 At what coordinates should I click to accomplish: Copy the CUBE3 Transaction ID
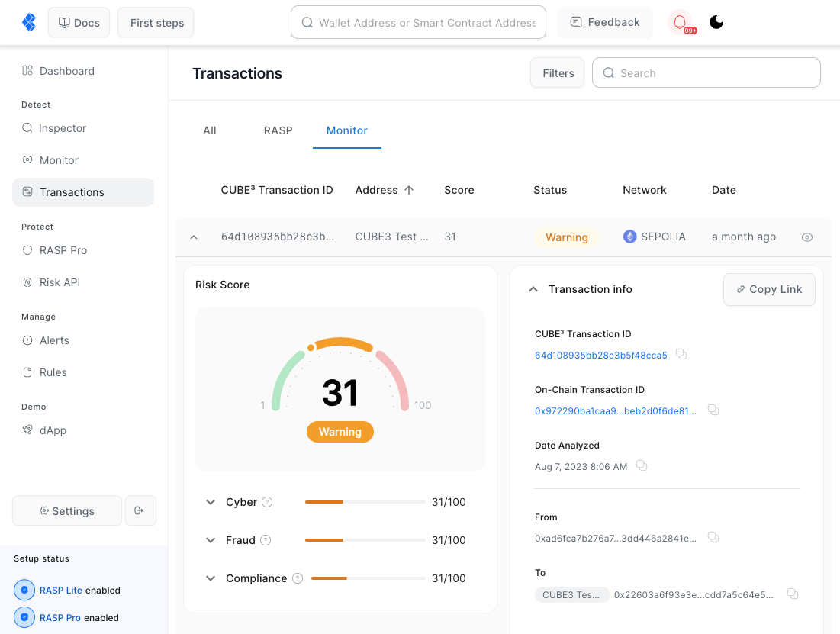681,354
